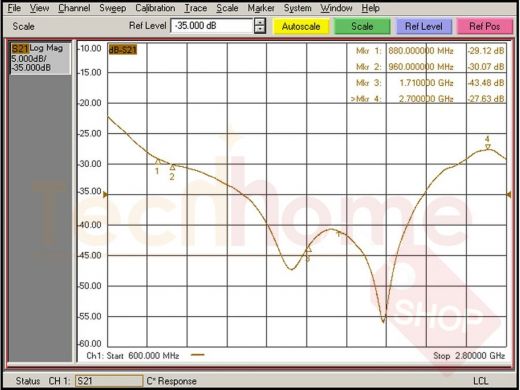
Task: Select marker 4 triangle near trace peak
Action: 488,147
